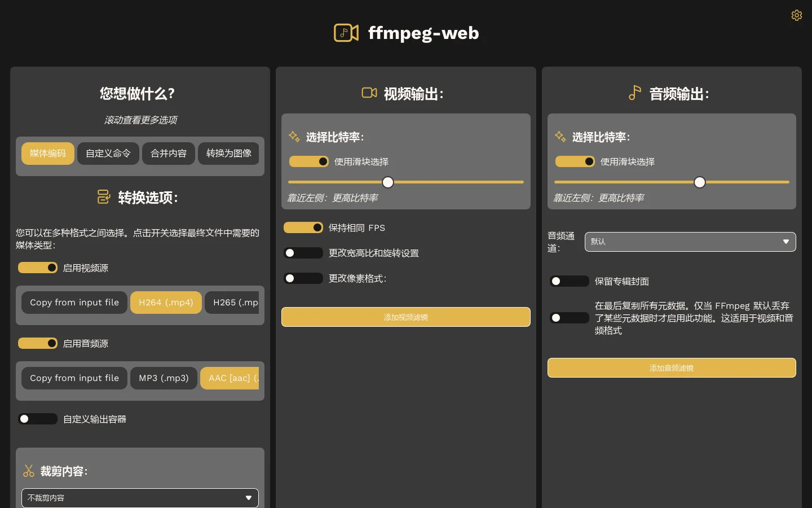Open the 不裁剪内容 trim dropdown
Viewport: 812px width, 508px height.
point(140,498)
